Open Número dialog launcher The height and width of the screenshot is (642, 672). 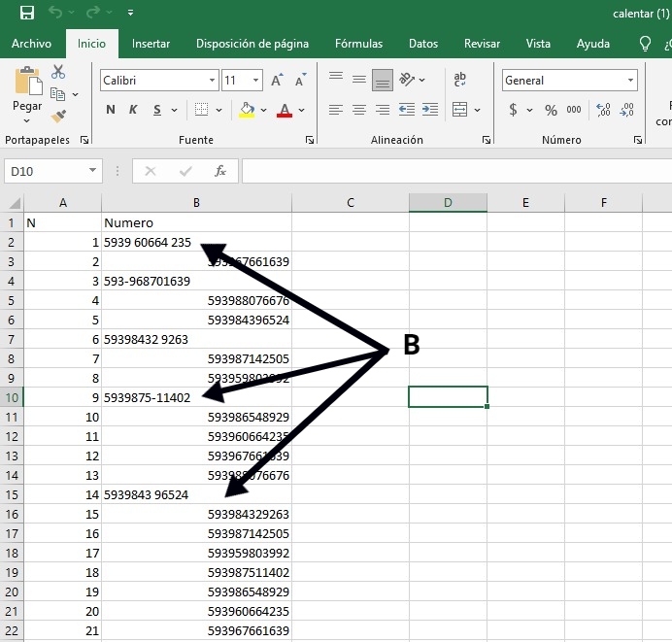coord(638,140)
